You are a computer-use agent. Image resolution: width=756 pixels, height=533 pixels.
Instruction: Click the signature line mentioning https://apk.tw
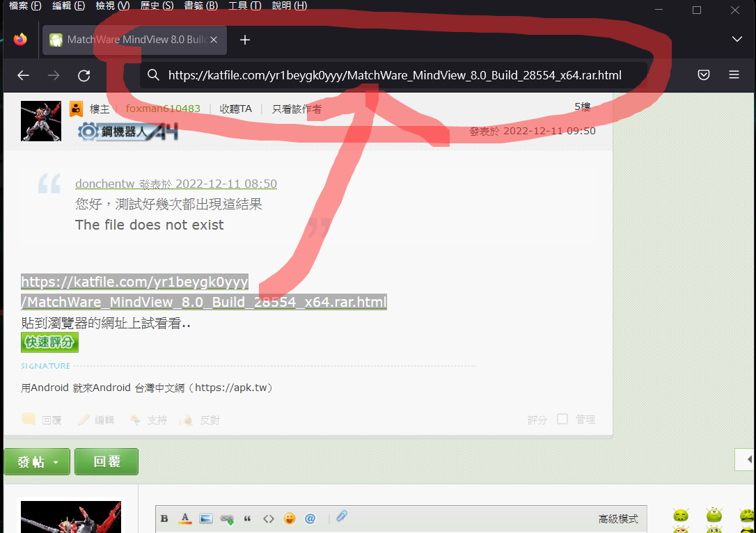tap(147, 388)
